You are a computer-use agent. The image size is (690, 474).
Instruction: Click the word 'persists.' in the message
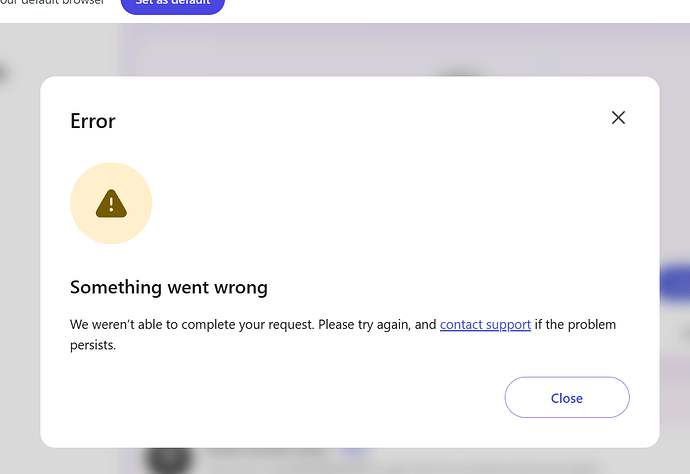[93, 345]
